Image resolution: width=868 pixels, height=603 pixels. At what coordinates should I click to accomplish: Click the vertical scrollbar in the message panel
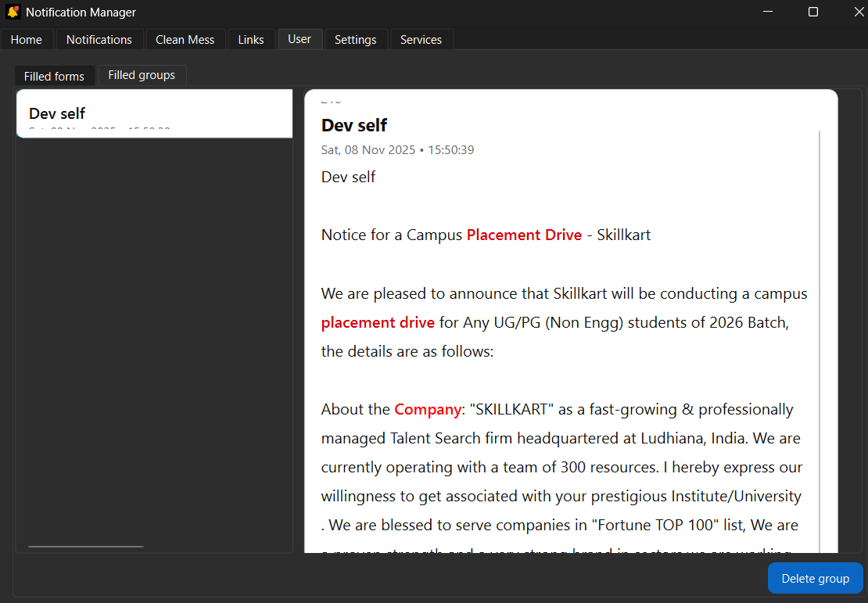click(x=820, y=341)
